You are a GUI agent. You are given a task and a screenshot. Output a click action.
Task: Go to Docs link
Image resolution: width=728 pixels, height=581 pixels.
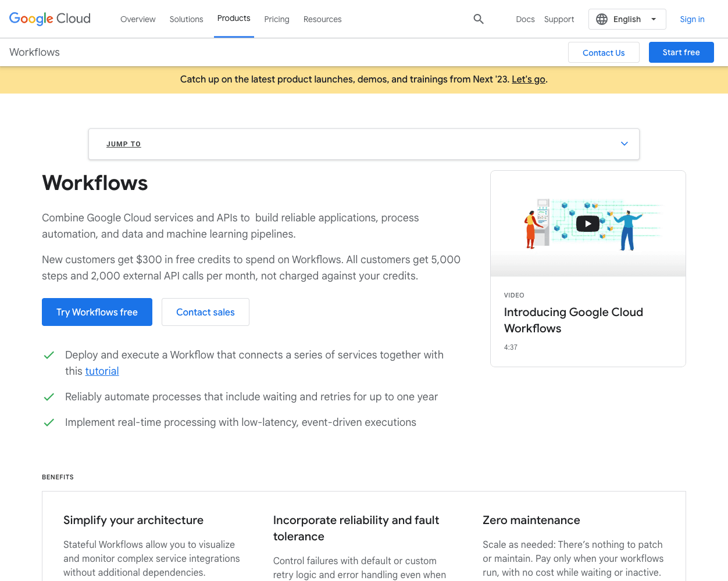coord(525,19)
